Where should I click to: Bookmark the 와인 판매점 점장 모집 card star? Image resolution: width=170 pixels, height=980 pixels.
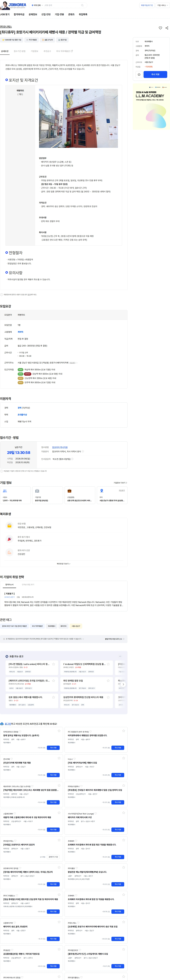pos(108,681)
